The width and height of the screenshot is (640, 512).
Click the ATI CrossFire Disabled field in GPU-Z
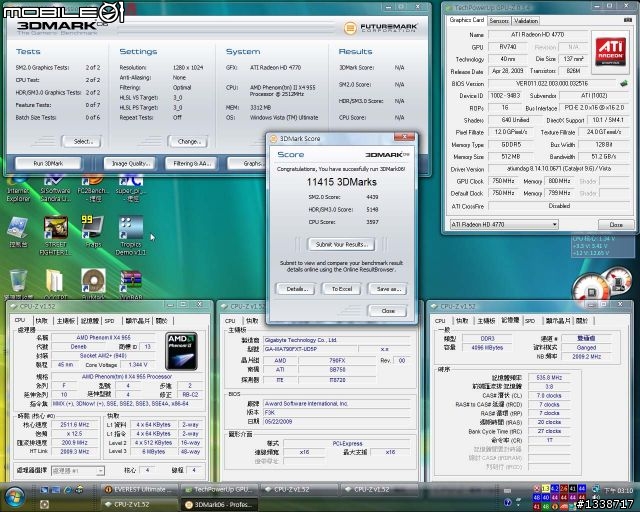558,206
